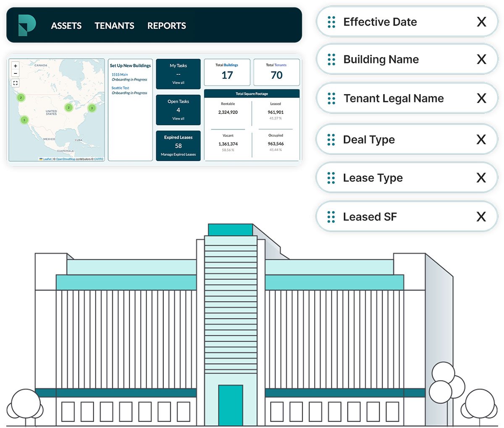Toggle fullscreen map view
Viewport: 504px width, 428px height.
[x=16, y=83]
